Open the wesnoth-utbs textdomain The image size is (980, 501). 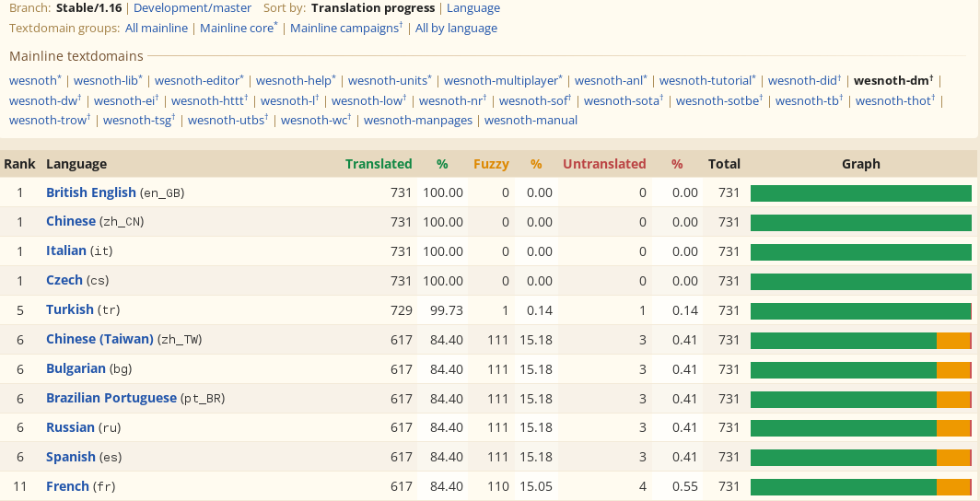click(x=228, y=121)
